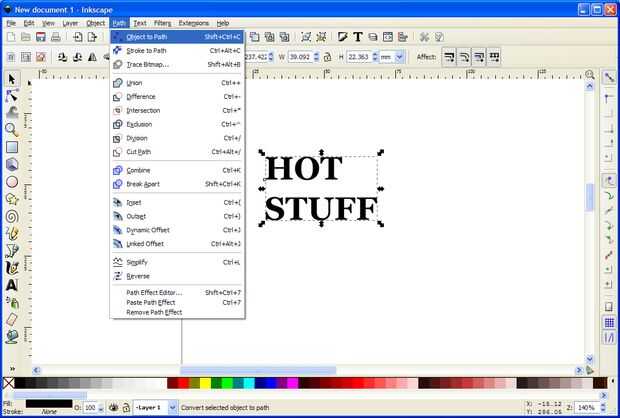The width and height of the screenshot is (620, 418).
Task: Select the Calligraphy tool
Action: click(12, 268)
